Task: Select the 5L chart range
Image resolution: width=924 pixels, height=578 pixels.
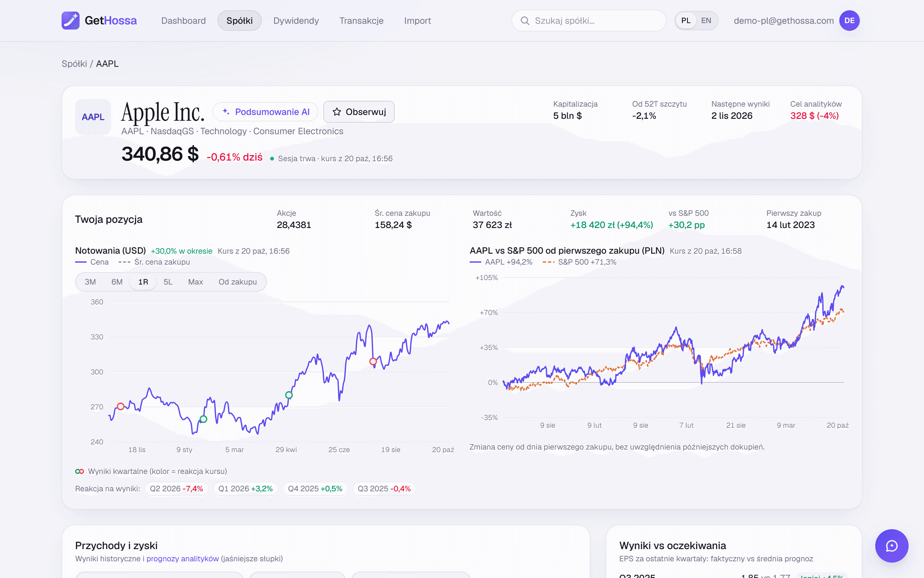Action: [x=168, y=282]
